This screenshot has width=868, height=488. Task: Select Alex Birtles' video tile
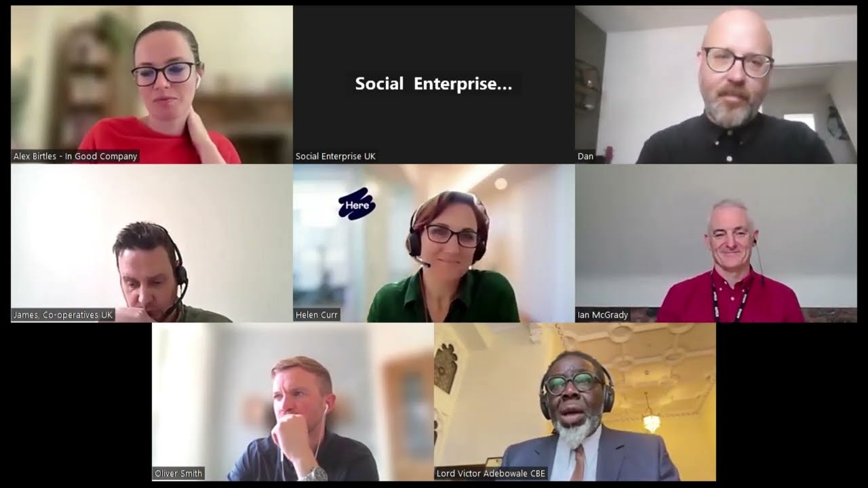(x=152, y=85)
